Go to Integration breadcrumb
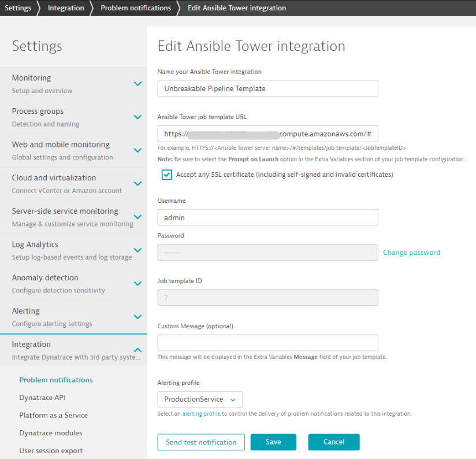This screenshot has height=459, width=476. 66,8
